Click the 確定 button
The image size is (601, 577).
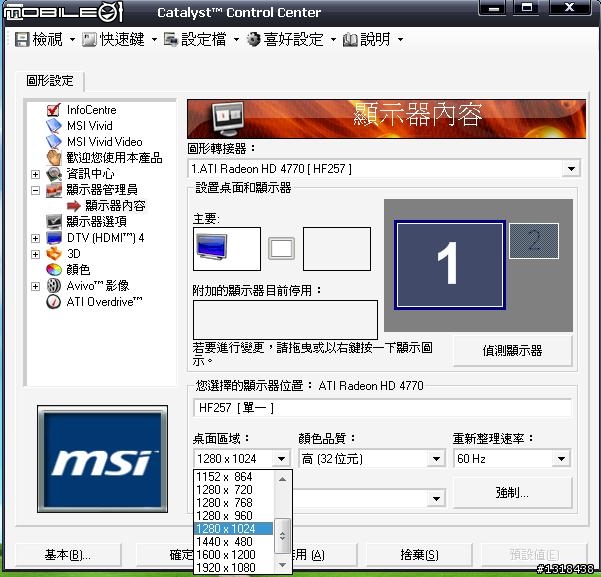166,555
